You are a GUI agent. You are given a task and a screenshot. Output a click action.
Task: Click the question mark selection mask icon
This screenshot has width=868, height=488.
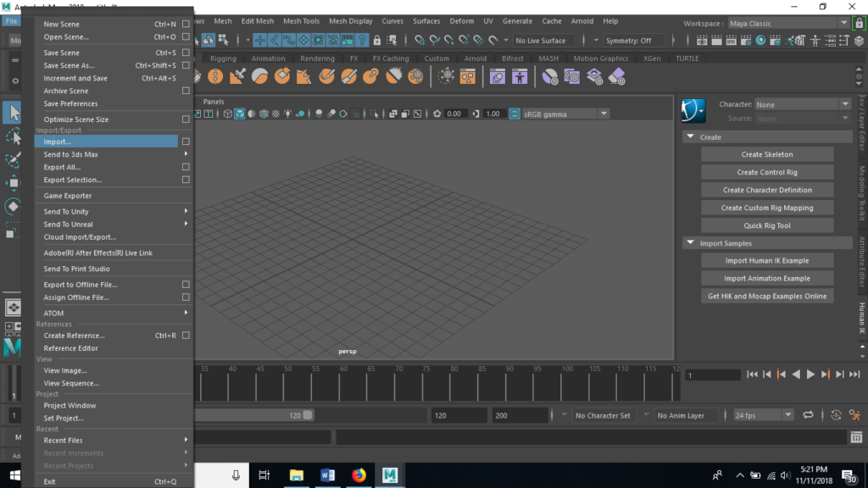point(362,41)
